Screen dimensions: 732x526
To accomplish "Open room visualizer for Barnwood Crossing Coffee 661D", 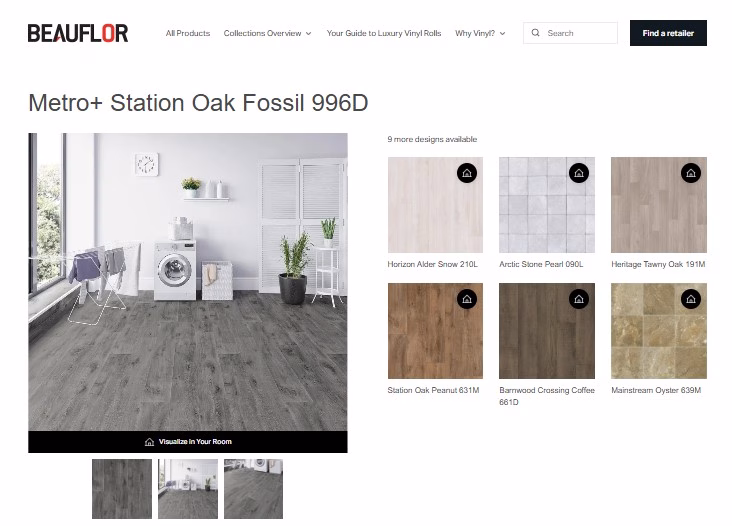I will (578, 299).
